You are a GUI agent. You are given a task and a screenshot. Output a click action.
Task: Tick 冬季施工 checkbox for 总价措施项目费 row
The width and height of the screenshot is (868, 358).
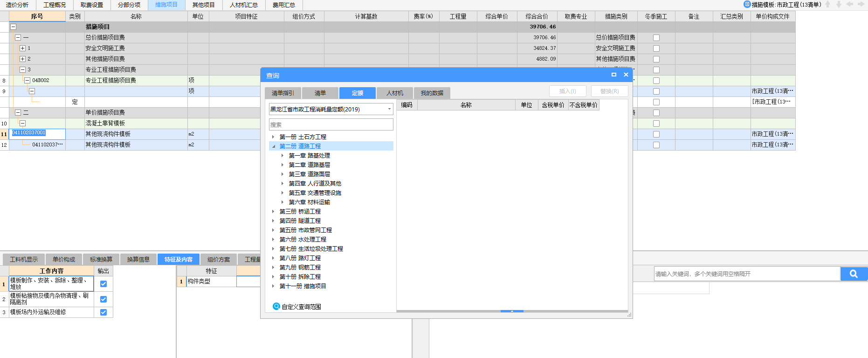tap(656, 38)
